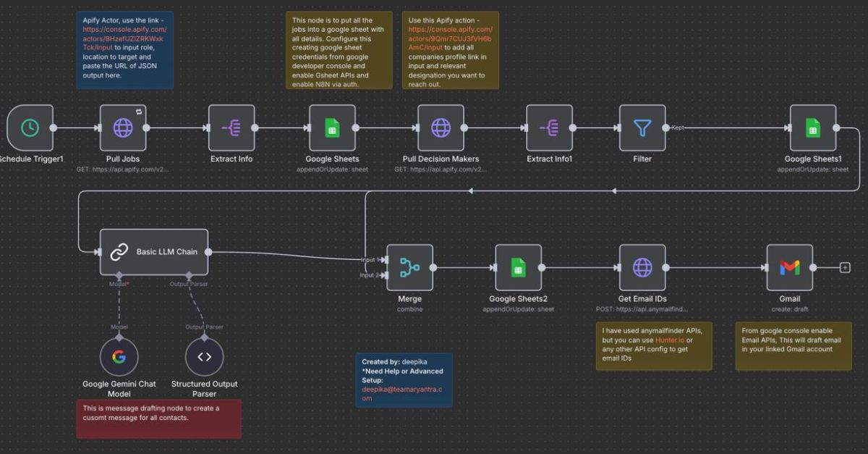Click the Google Sheets1 node
The width and height of the screenshot is (868, 454).
click(x=812, y=128)
